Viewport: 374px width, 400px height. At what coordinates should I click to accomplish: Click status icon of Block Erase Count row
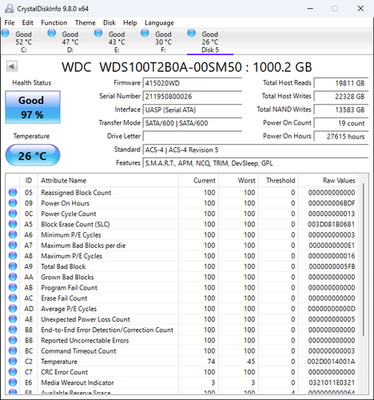click(x=13, y=224)
